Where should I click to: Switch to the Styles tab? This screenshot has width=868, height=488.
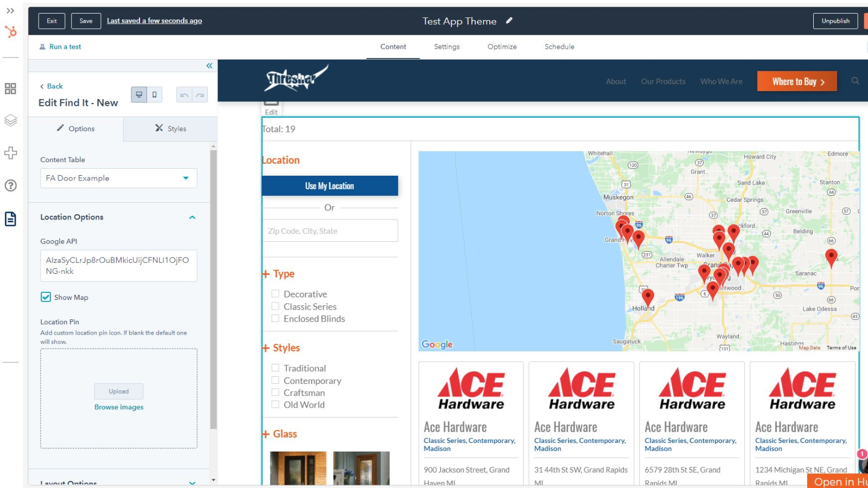coord(170,129)
